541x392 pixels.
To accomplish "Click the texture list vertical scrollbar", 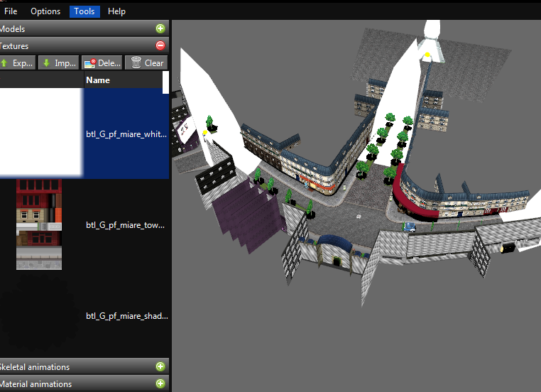I will coord(166,83).
